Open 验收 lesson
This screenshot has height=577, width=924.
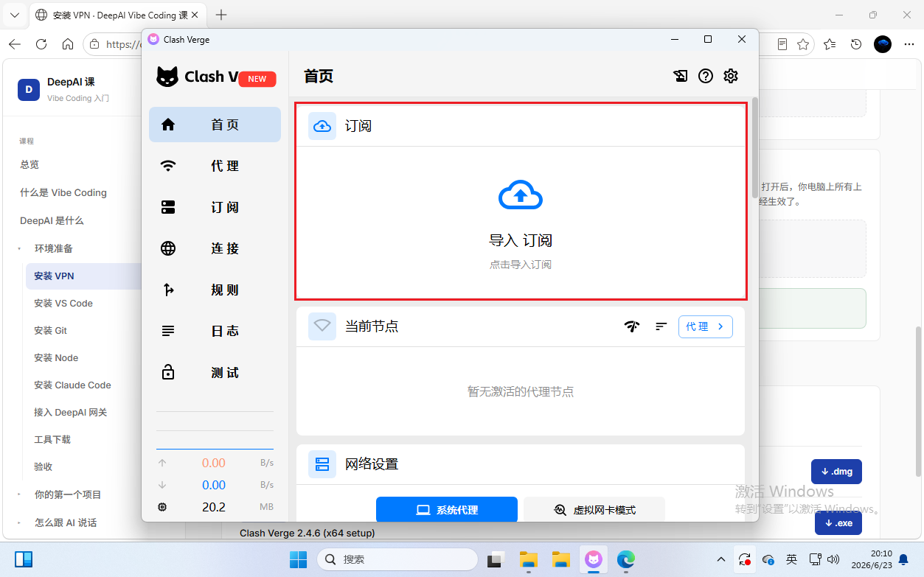coord(44,466)
